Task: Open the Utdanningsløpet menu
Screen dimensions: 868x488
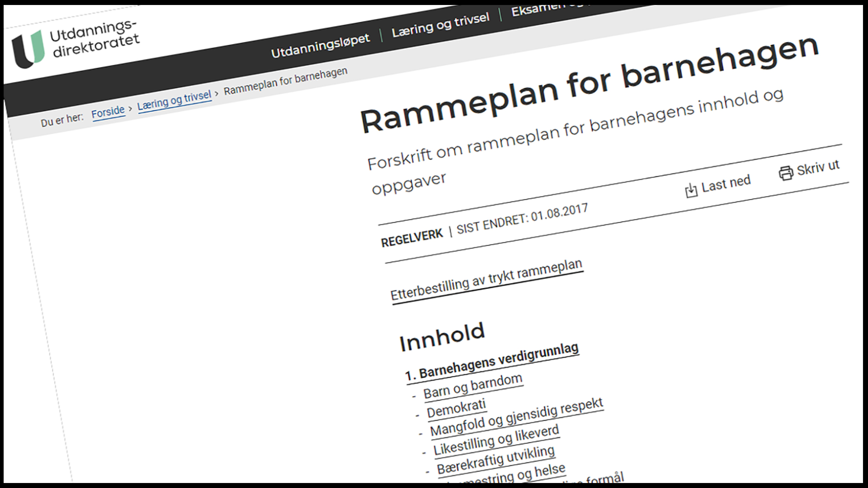Action: 320,46
